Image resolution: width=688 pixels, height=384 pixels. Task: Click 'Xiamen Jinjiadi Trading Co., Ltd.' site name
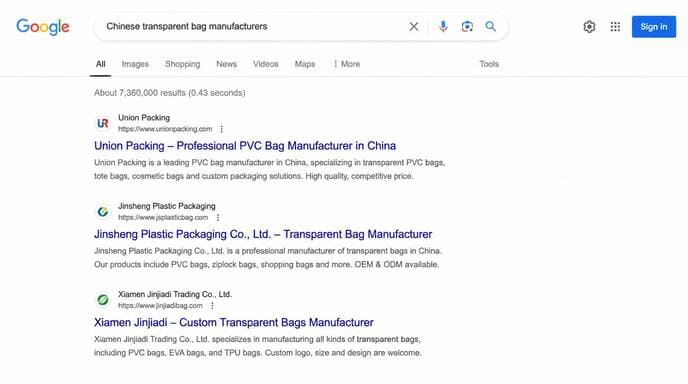tap(175, 294)
